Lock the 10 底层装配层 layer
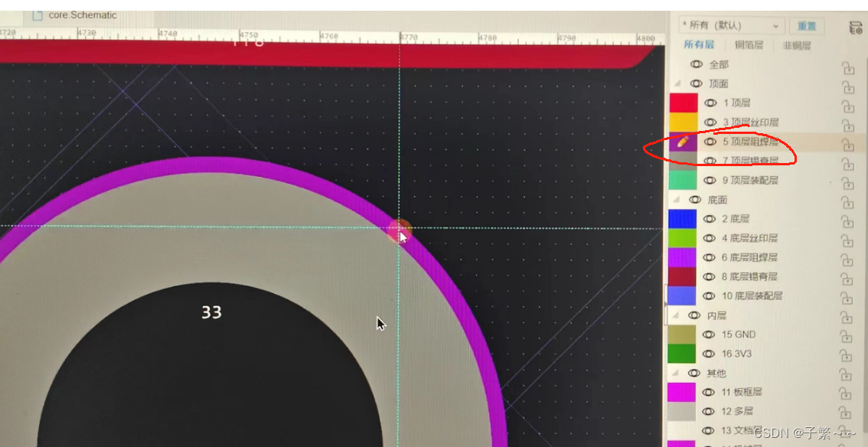The height and width of the screenshot is (447, 868). click(847, 299)
